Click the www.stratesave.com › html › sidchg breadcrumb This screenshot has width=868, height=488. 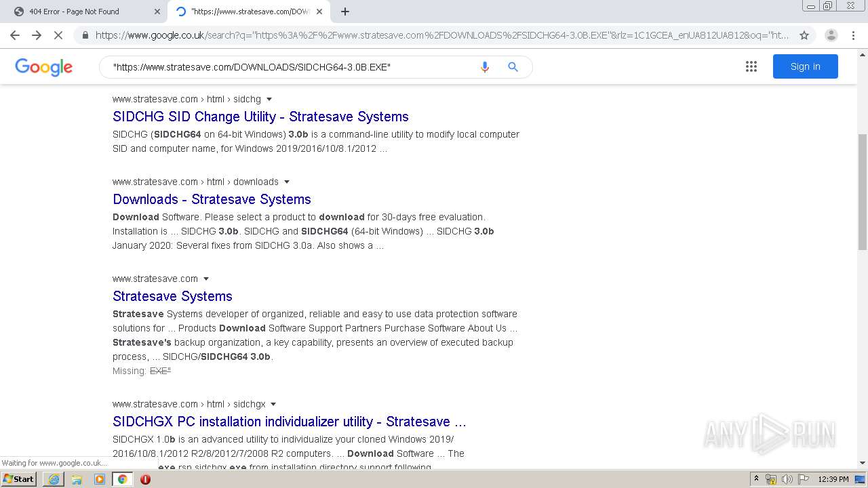click(186, 99)
